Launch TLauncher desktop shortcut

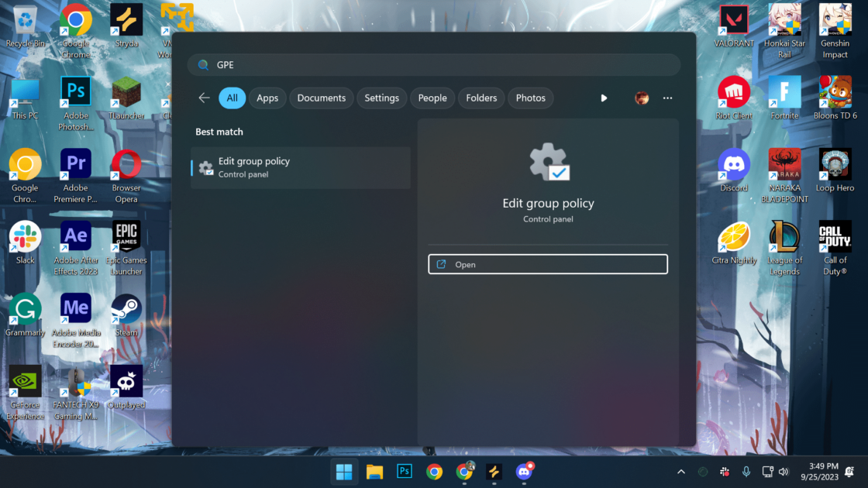point(126,98)
